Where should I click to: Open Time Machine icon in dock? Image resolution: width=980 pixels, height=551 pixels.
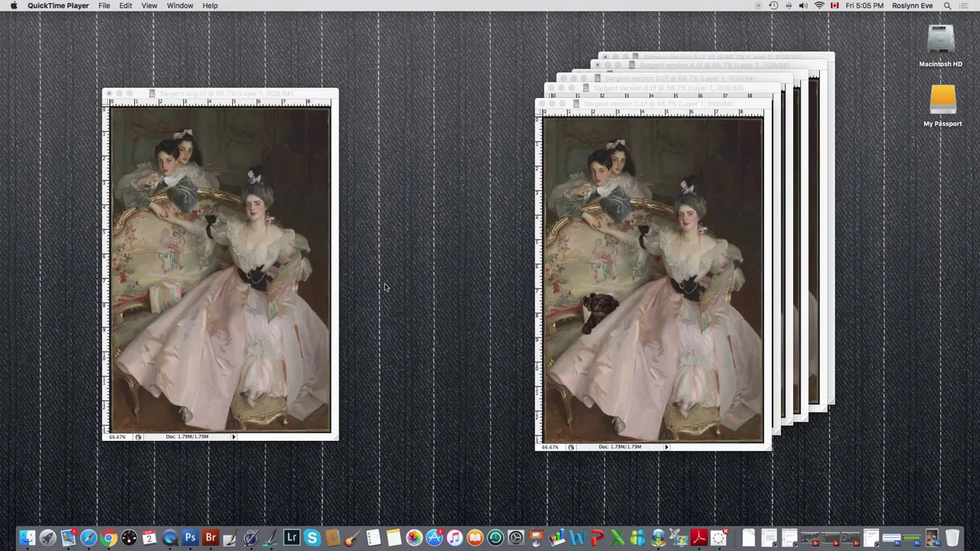click(x=495, y=538)
